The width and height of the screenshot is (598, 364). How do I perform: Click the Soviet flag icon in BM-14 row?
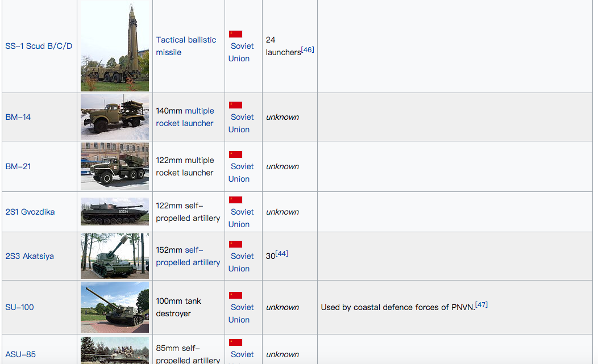[x=236, y=105]
